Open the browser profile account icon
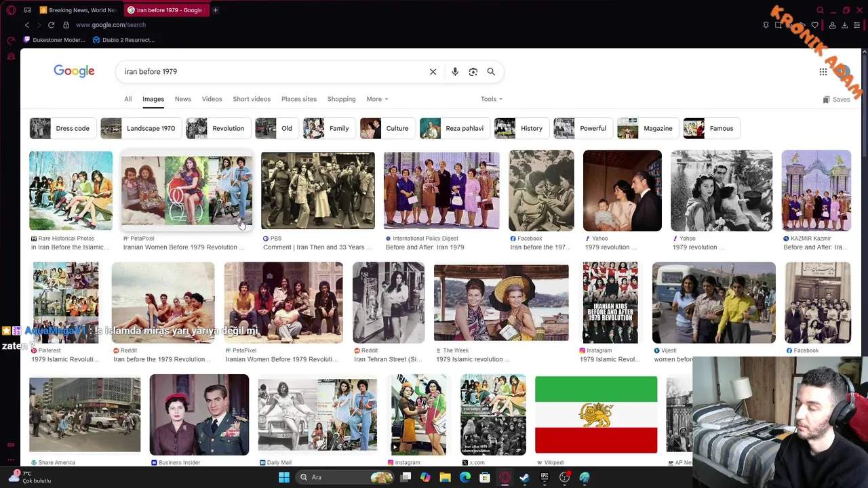Image resolution: width=868 pixels, height=488 pixels. click(832, 25)
